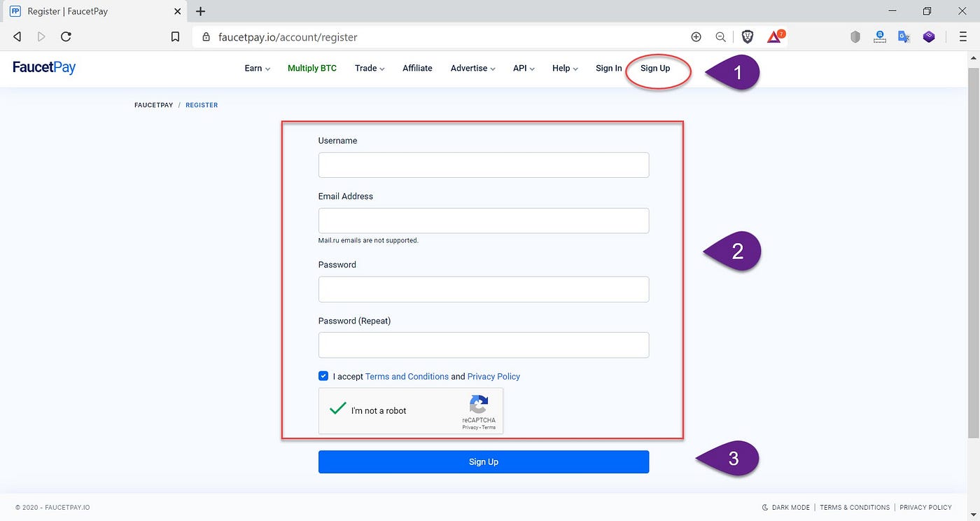This screenshot has height=521, width=980.
Task: Open the browser hamburger menu
Action: (963, 36)
